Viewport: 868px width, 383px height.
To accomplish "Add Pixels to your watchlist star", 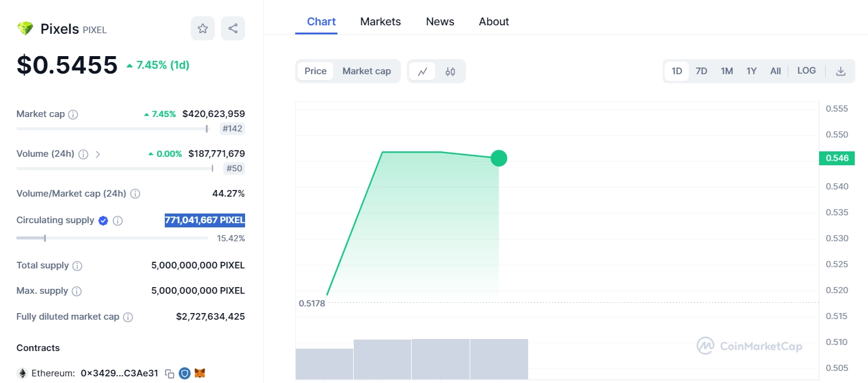I will click(x=203, y=28).
